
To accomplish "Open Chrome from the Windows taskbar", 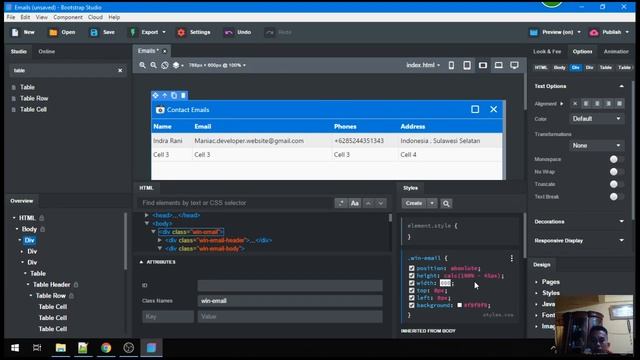I will pos(106,348).
